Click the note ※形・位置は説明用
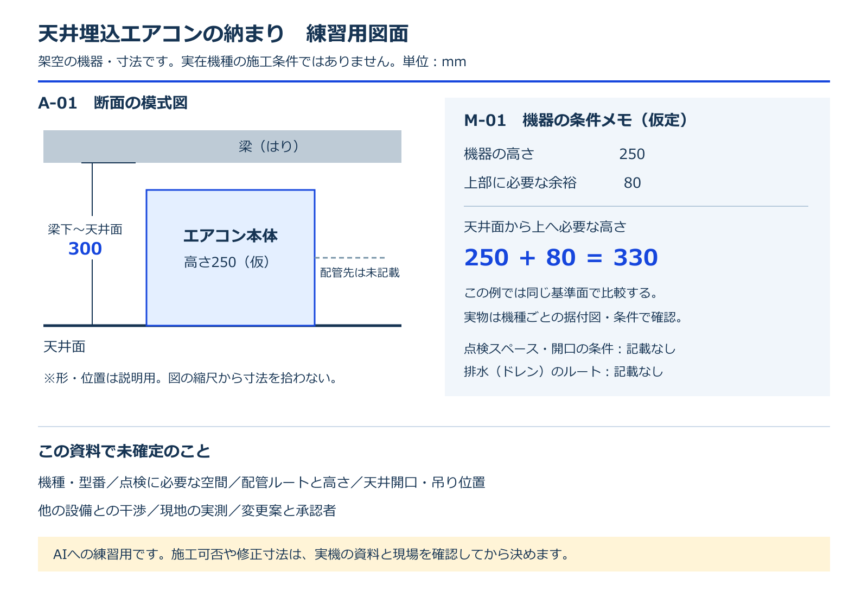This screenshot has width=868, height=597. [x=190, y=378]
